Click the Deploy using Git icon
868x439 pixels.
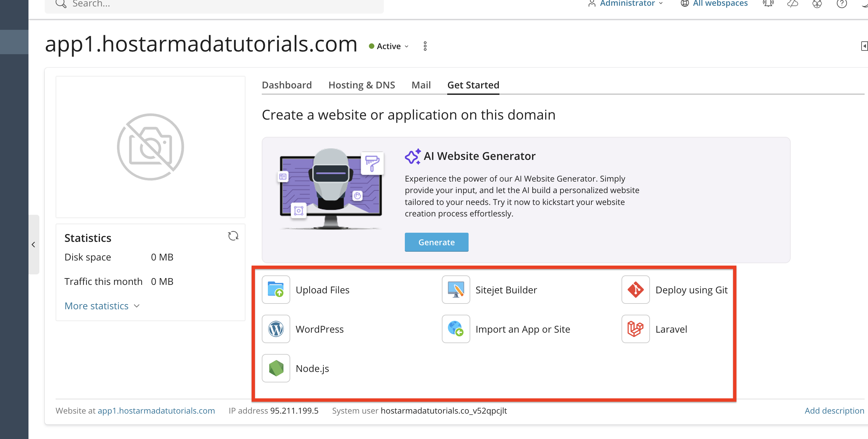(635, 290)
